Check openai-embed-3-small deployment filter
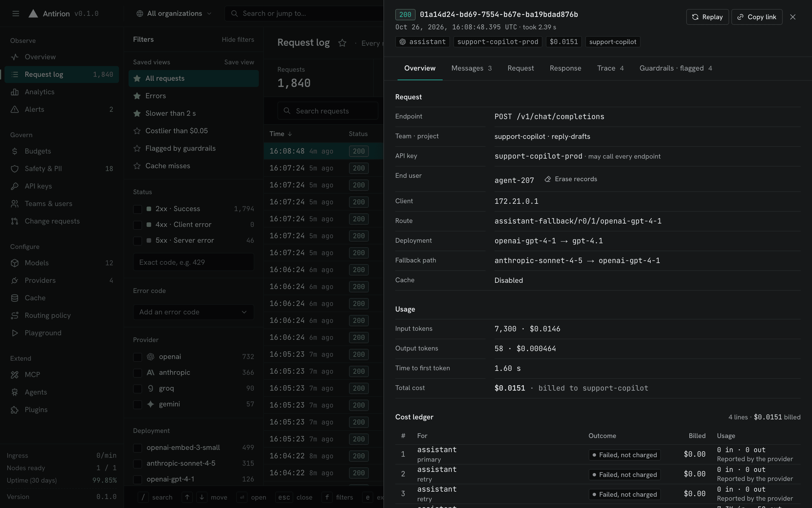The height and width of the screenshot is (508, 812). tap(138, 448)
